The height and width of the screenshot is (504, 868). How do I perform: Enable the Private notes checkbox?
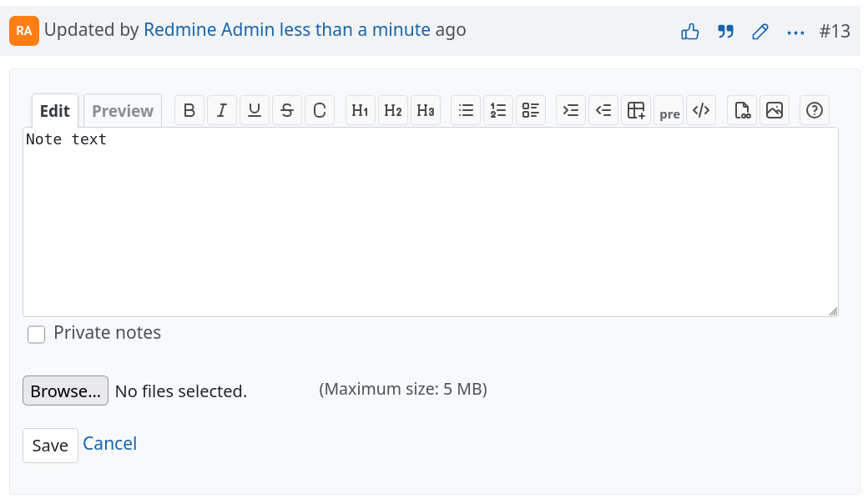click(x=37, y=335)
